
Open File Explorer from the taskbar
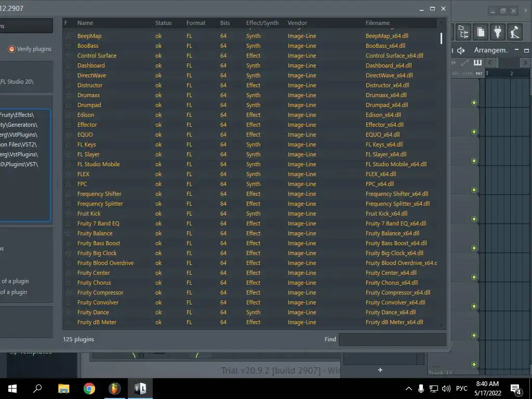coord(63,389)
